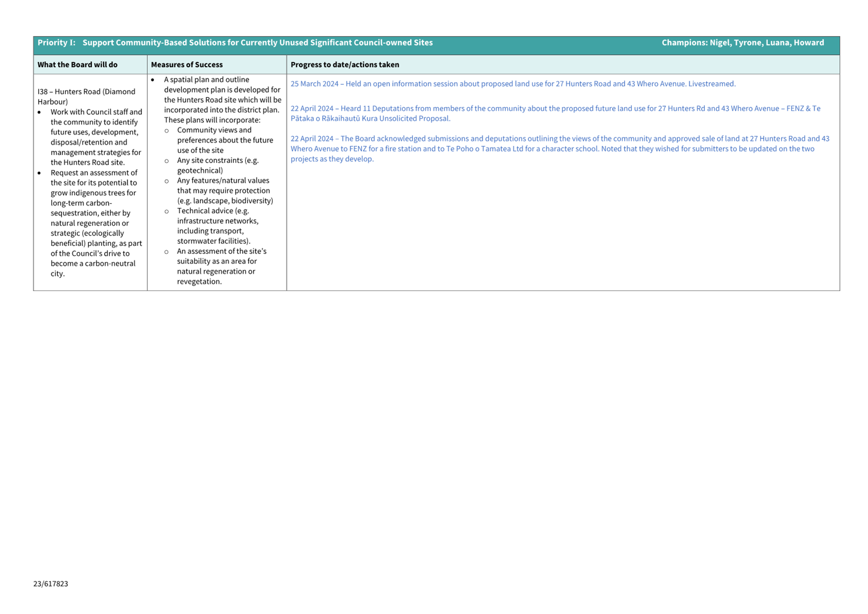Click 'Pātaka o Rākaihautū Kura Unsolicited Proposal' text

(370, 118)
